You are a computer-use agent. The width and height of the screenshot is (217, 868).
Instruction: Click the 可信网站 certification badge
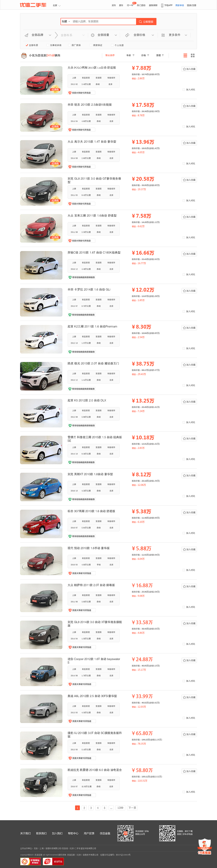point(30,861)
